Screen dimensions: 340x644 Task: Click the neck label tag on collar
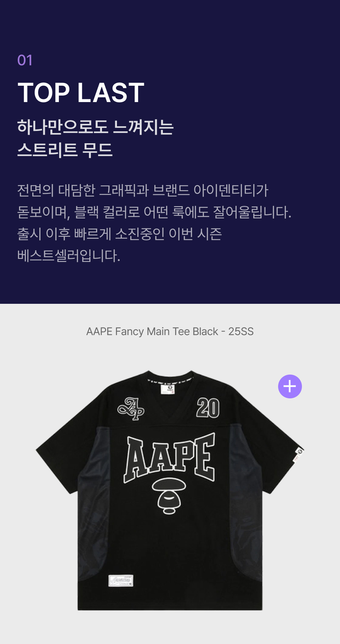pyautogui.click(x=168, y=389)
